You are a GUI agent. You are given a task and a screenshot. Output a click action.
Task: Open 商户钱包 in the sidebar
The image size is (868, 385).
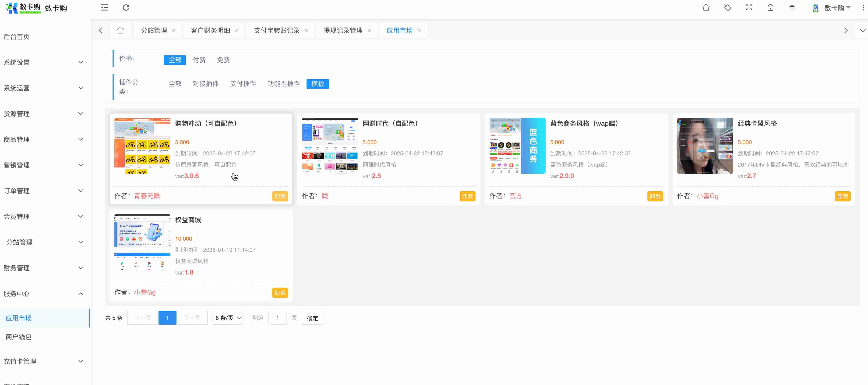18,337
